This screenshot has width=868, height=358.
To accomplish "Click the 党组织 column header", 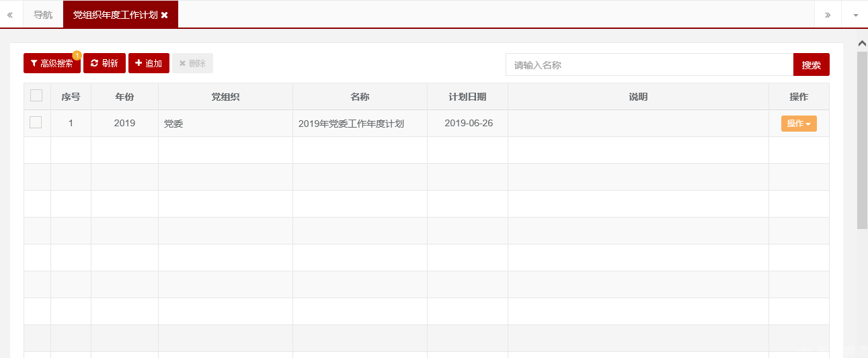I will click(225, 97).
